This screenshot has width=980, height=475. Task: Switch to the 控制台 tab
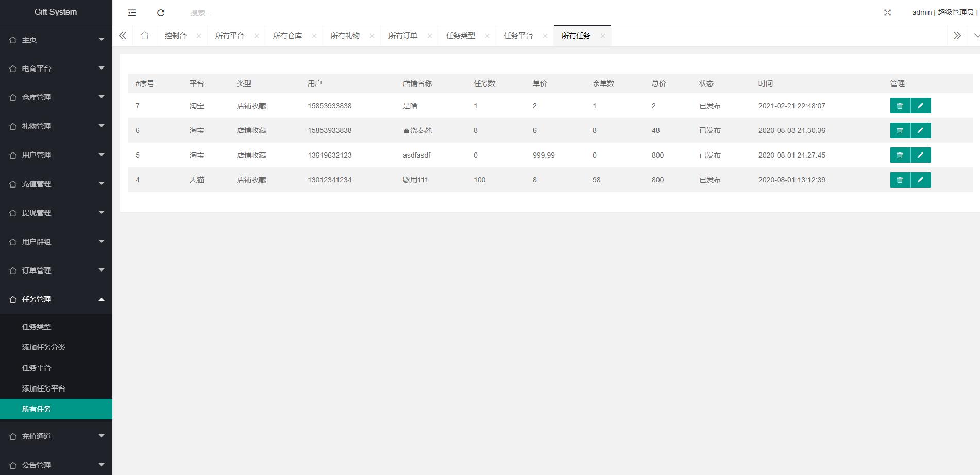[x=176, y=36]
